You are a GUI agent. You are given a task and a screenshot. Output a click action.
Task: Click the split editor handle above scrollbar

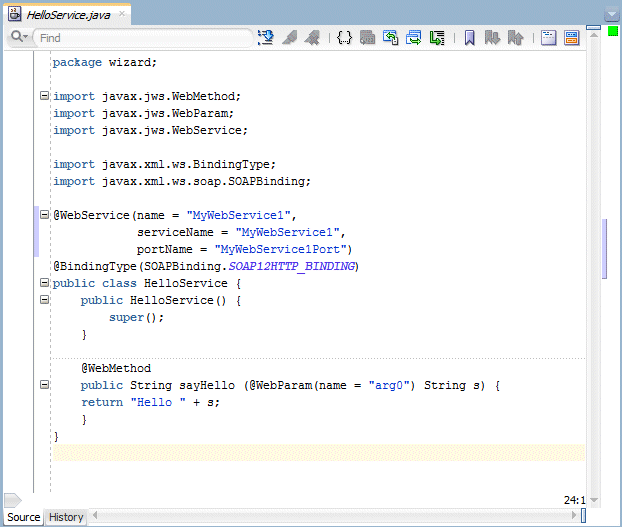coord(593,27)
